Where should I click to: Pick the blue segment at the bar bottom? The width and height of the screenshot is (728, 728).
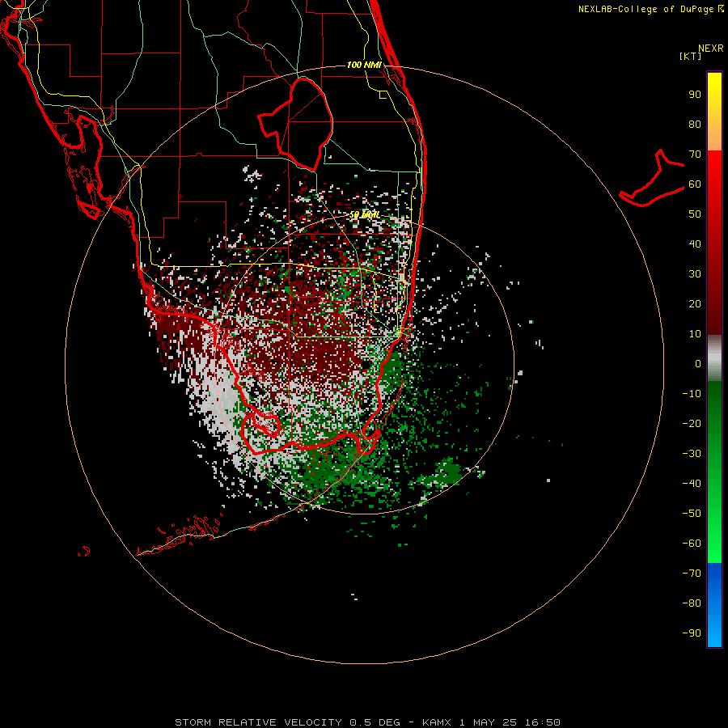tap(714, 605)
